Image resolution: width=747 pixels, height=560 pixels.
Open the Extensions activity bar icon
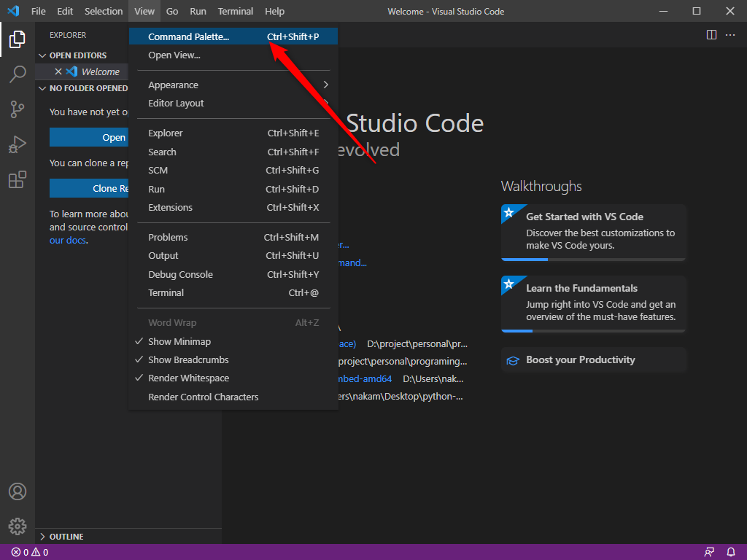[18, 180]
